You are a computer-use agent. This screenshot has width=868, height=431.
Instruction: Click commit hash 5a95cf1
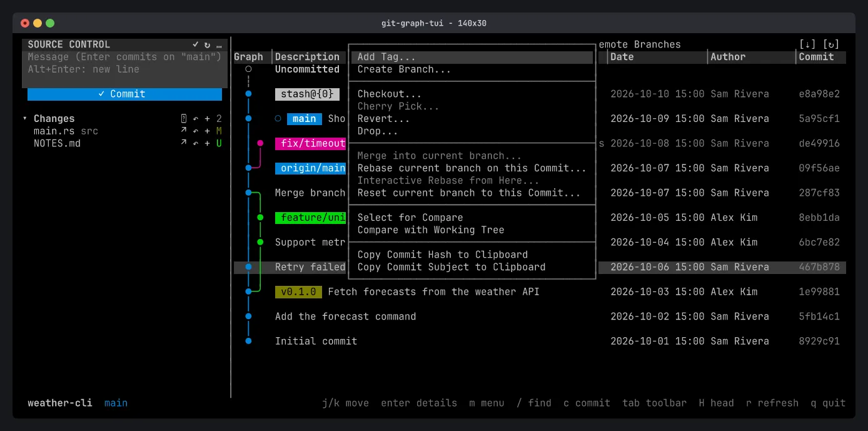tap(819, 119)
